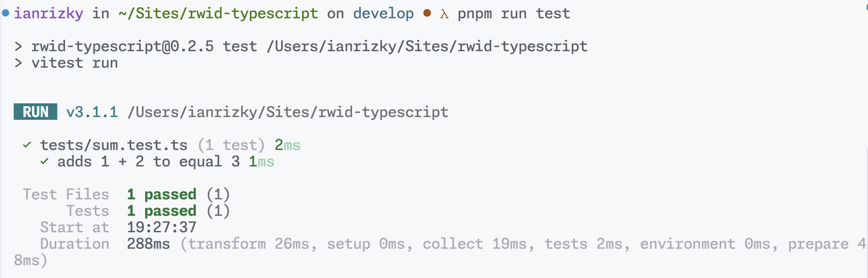Click the pnpm run test command
The width and height of the screenshot is (868, 278).
tap(514, 13)
